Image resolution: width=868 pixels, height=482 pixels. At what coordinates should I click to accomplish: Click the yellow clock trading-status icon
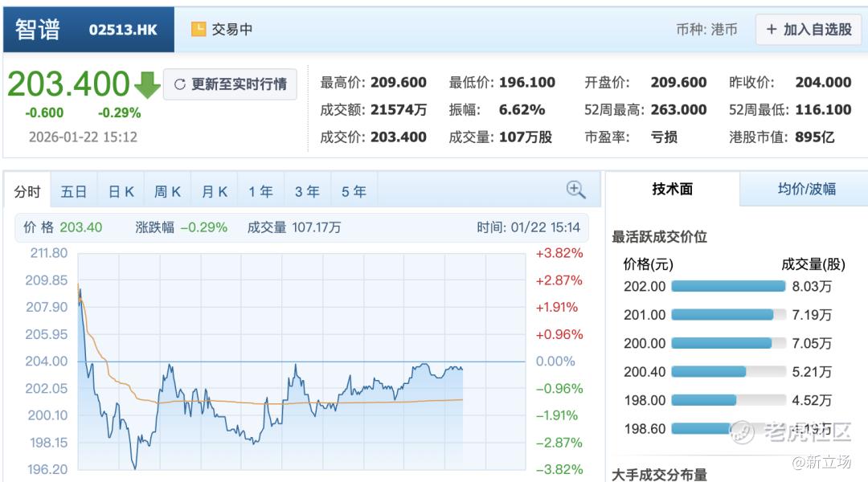(x=199, y=30)
